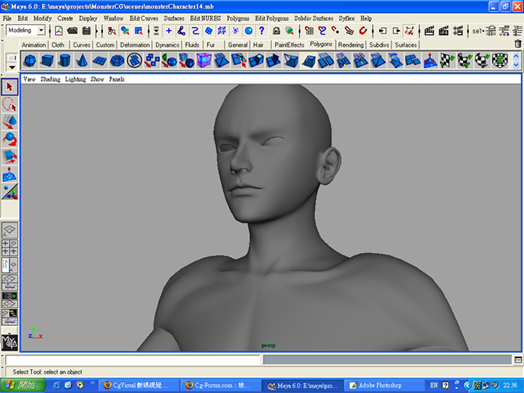Switch to CgVisual browser taskbar button
524x393 pixels.
pyautogui.click(x=139, y=385)
